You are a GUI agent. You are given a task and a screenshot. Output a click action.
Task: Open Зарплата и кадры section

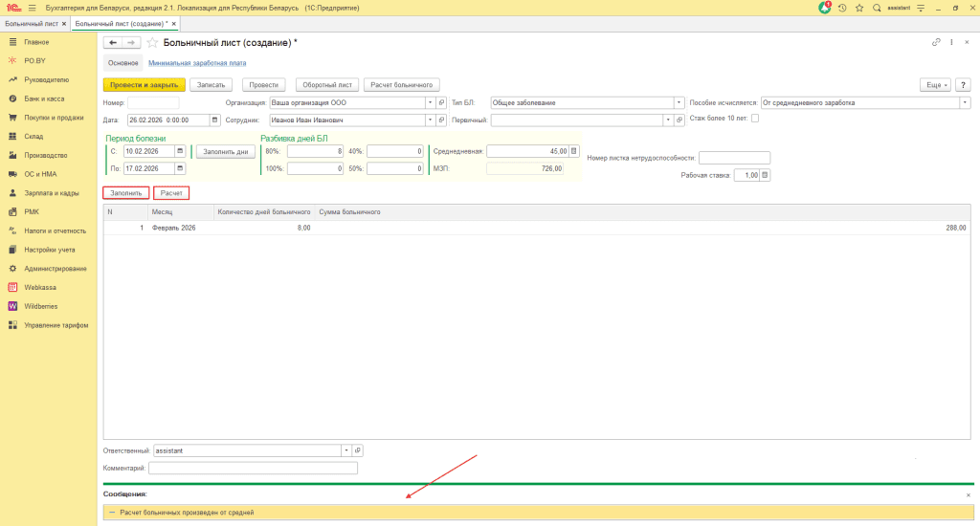(x=52, y=192)
